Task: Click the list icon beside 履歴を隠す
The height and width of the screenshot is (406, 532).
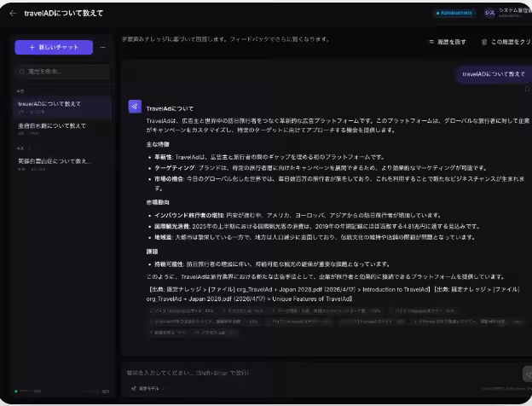Action: pos(431,42)
